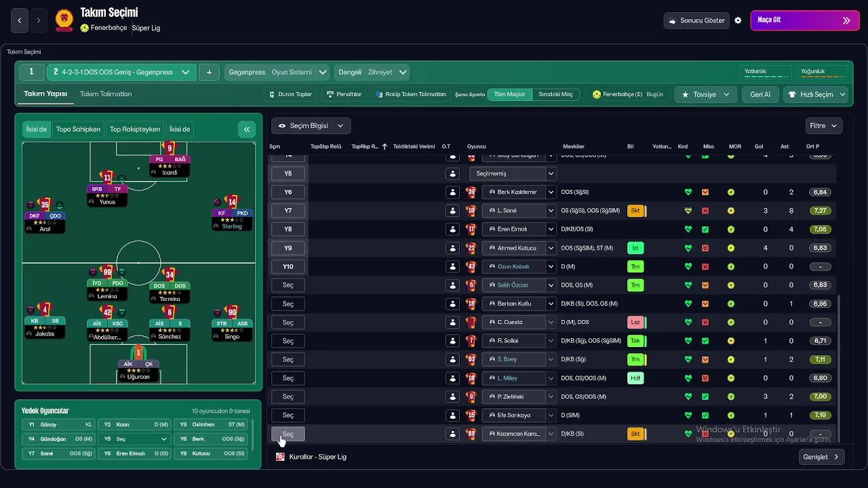The height and width of the screenshot is (488, 868).
Task: Open player profile icon in Ozan Kabak row
Action: point(452,266)
